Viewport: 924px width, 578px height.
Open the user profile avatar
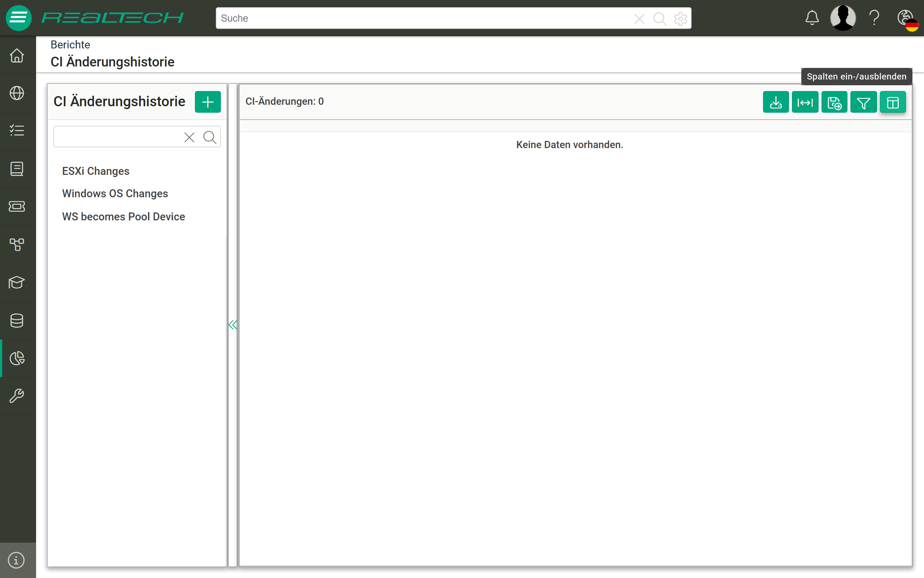click(843, 18)
